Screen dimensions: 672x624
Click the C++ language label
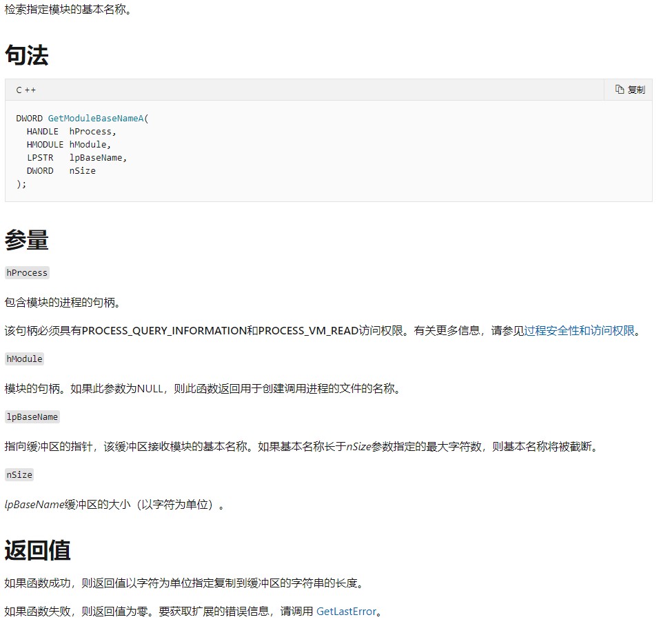pyautogui.click(x=26, y=90)
